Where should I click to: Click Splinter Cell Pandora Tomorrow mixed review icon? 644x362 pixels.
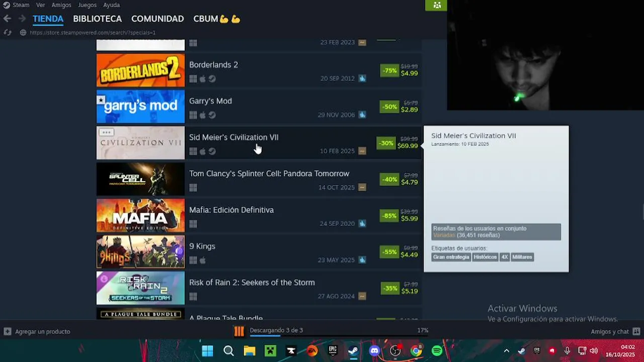pos(362,187)
